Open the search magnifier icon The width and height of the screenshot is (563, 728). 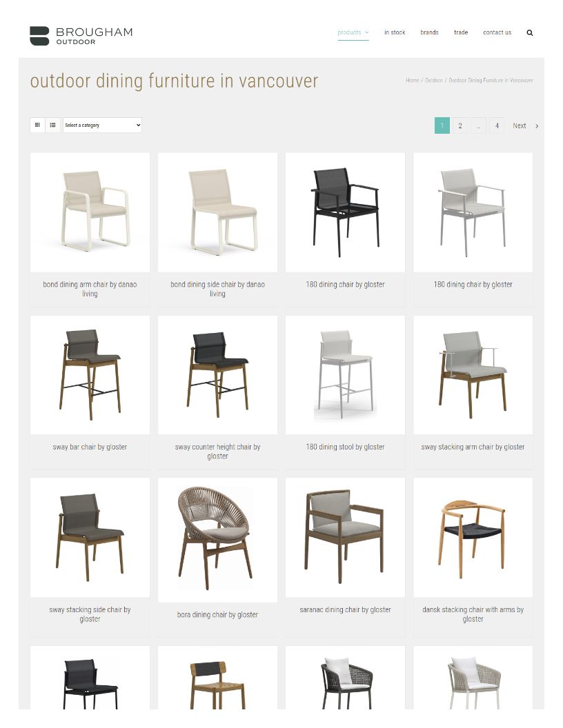click(x=530, y=33)
